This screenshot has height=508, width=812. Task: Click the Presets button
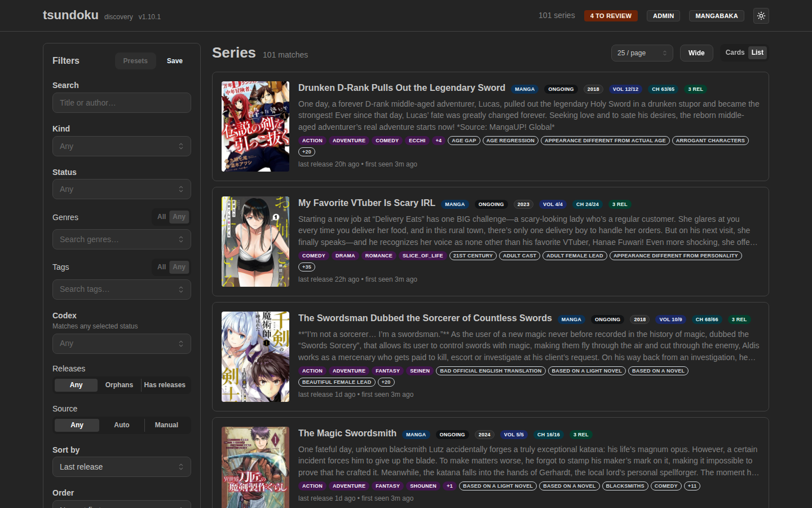point(135,61)
